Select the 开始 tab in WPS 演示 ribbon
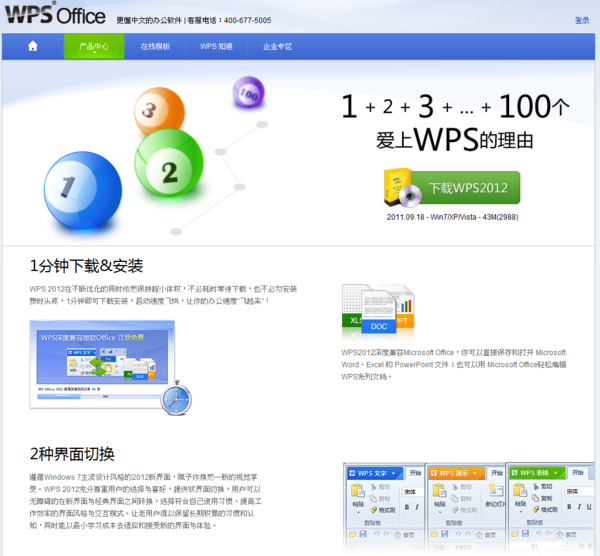Image resolution: width=600 pixels, height=556 pixels. (x=497, y=473)
